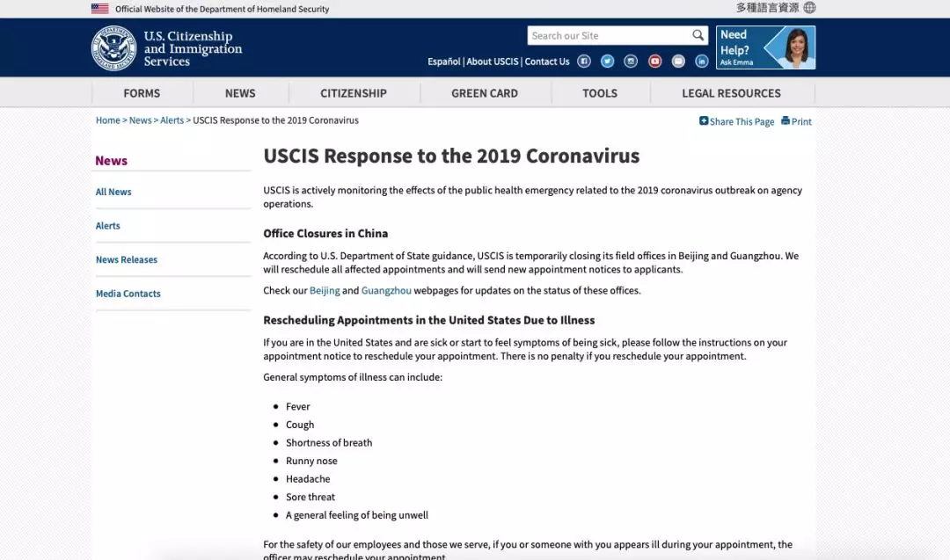
Task: Click the Shortness of breath list item
Action: (329, 442)
